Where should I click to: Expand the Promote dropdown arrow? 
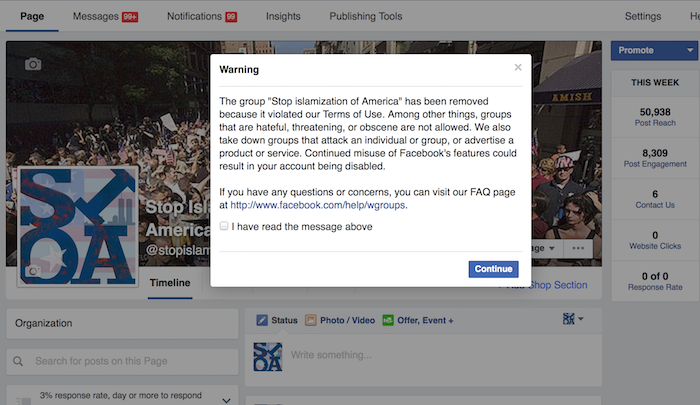(690, 50)
